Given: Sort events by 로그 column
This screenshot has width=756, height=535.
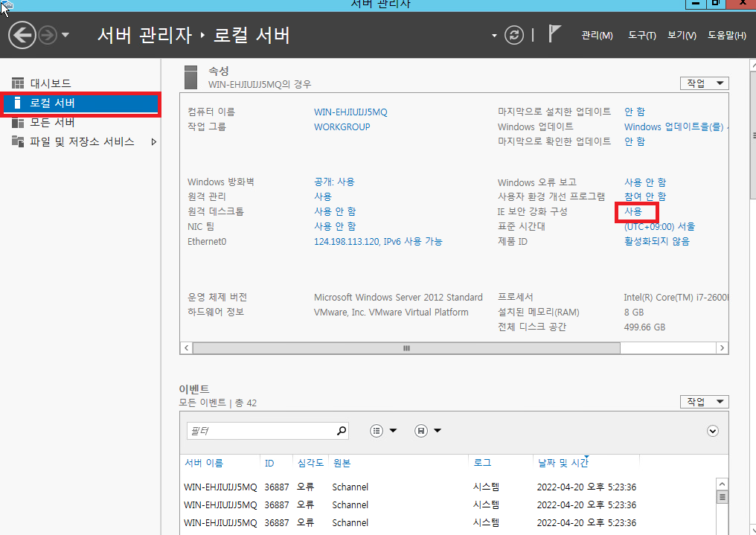Looking at the screenshot, I should tap(482, 463).
